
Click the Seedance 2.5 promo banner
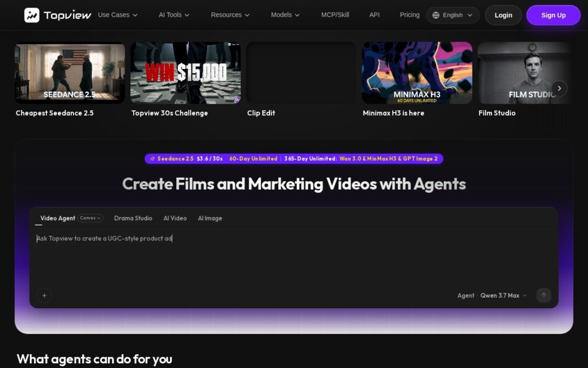[x=294, y=159]
